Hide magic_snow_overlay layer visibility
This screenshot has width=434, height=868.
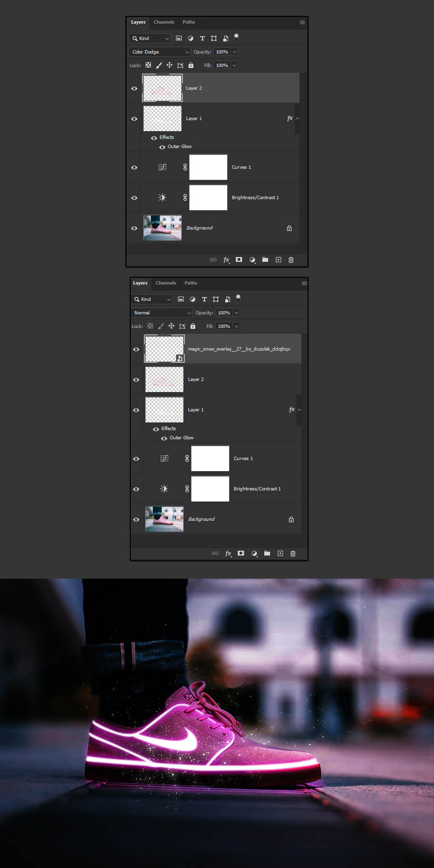(136, 350)
